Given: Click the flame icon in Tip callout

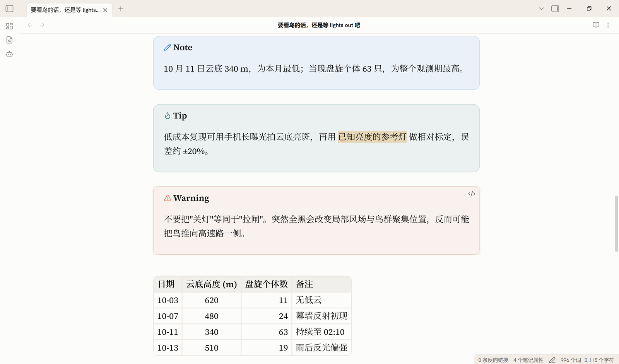Looking at the screenshot, I should pyautogui.click(x=168, y=116).
